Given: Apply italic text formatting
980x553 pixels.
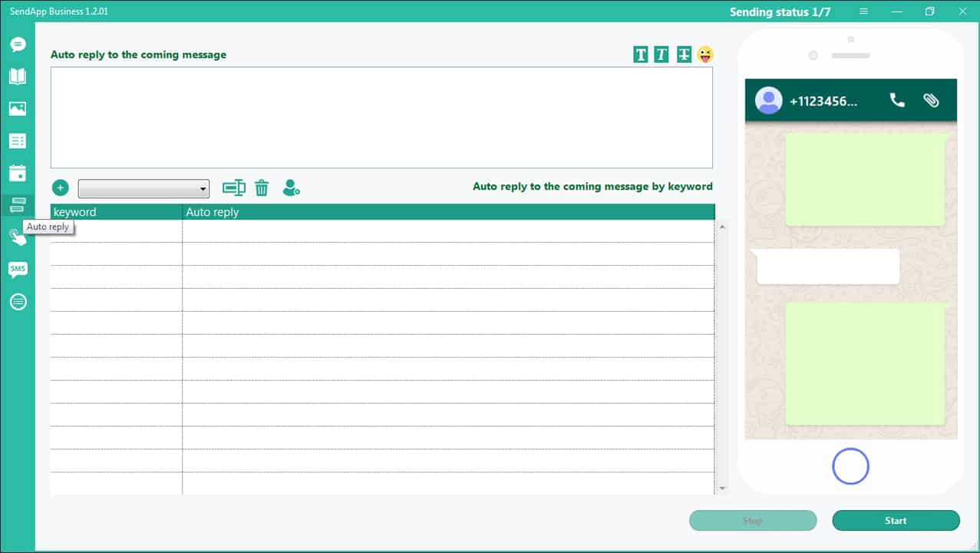Looking at the screenshot, I should tap(661, 55).
